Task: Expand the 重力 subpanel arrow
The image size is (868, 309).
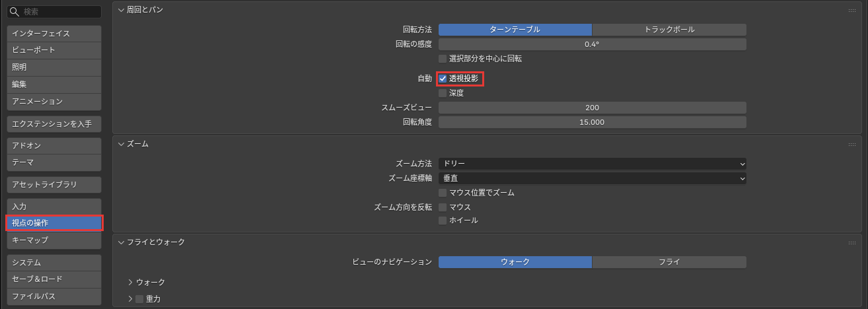Action: [x=131, y=299]
